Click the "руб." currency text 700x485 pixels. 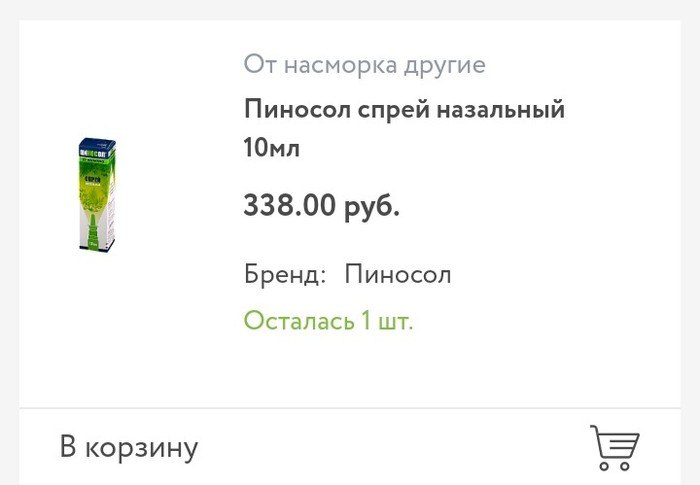pos(372,207)
